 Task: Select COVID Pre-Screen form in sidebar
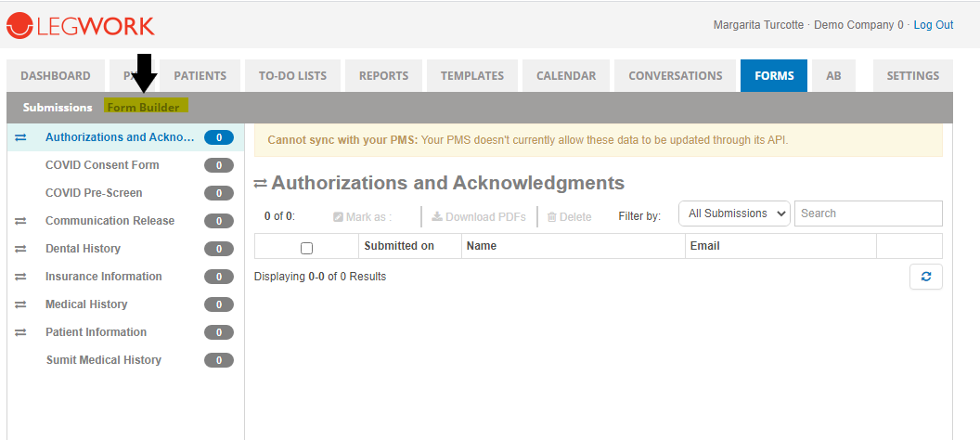coord(94,193)
